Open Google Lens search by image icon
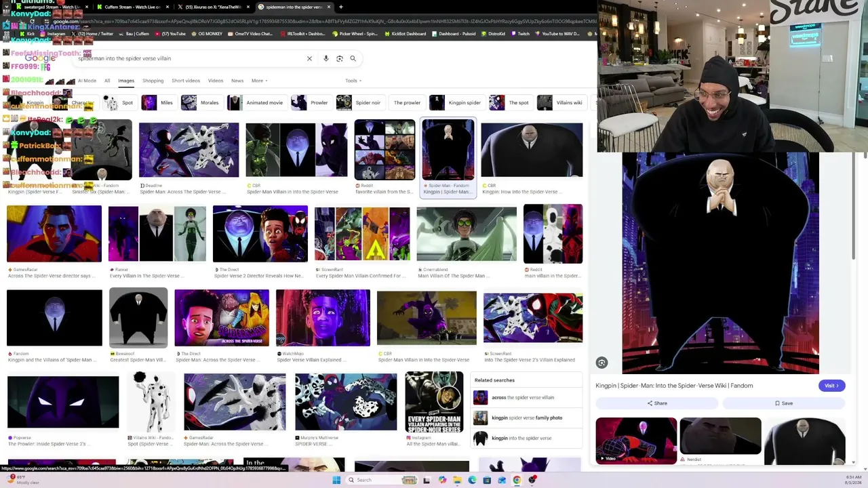The image size is (868, 488). [340, 58]
